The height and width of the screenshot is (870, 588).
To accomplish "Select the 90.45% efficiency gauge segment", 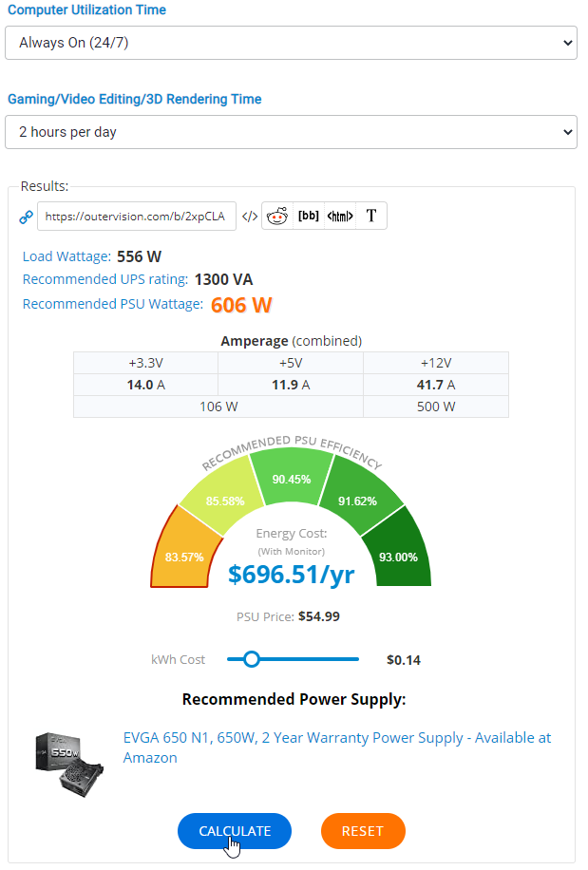I will (291, 479).
